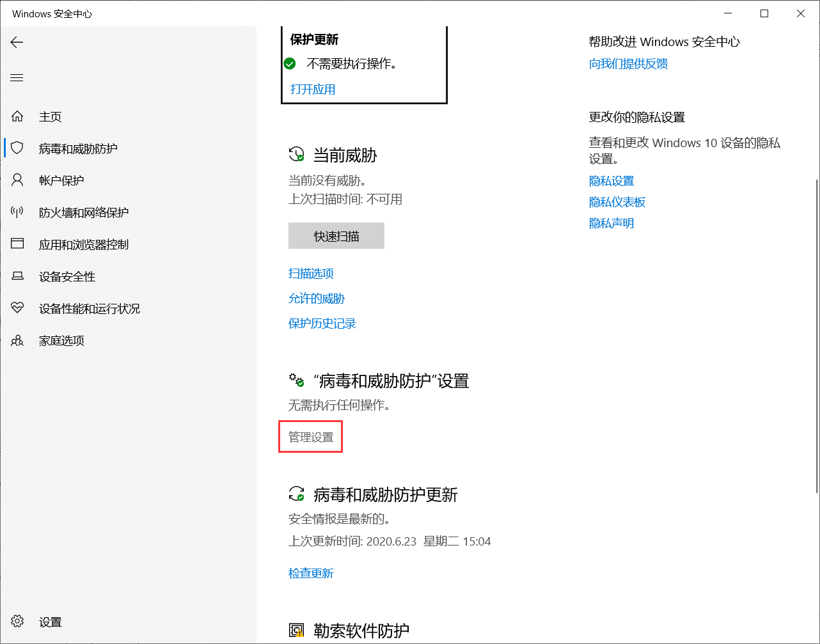Open 设备安全性 via the device icon
This screenshot has width=820, height=644.
pos(17,276)
